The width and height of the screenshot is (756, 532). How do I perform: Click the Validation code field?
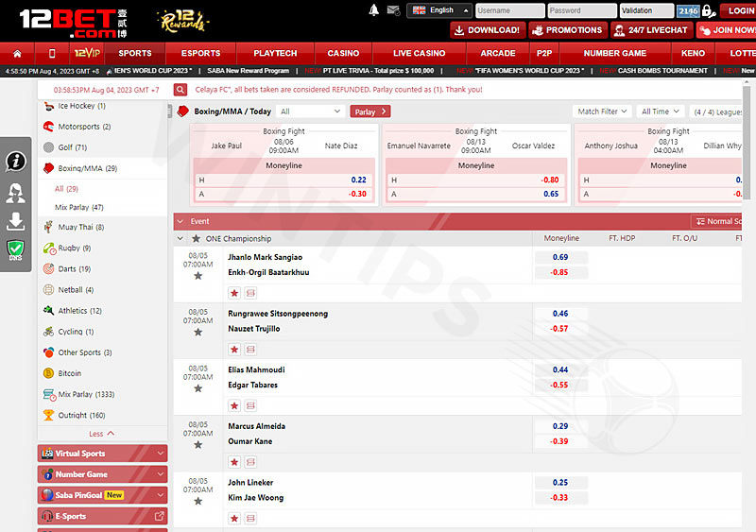pyautogui.click(x=646, y=10)
